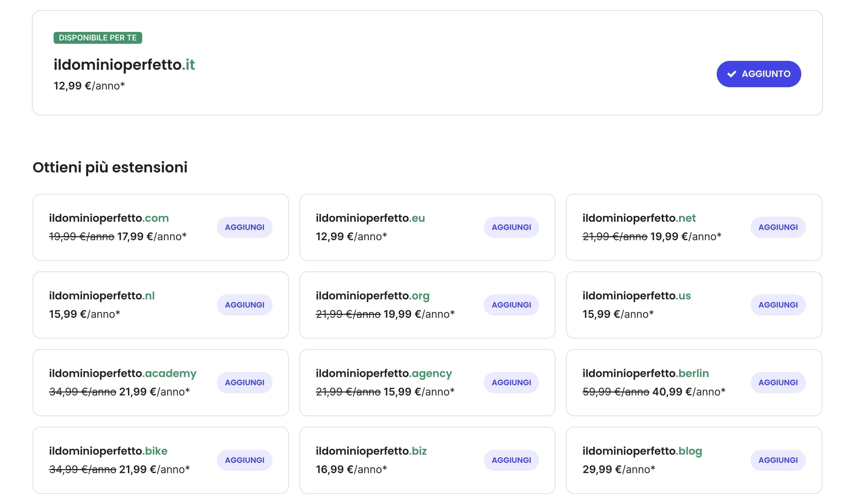
Task: Click the checkmark icon in the AGGIUNTO button
Action: [732, 73]
